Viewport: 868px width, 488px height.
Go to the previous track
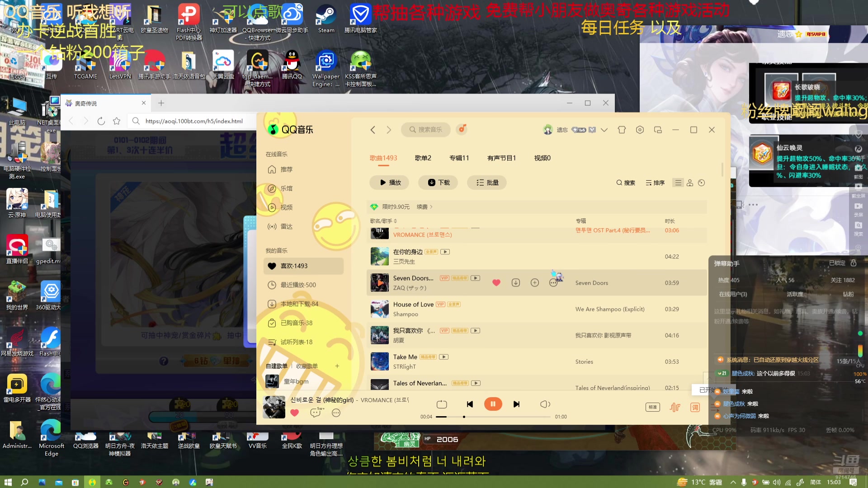pos(470,404)
